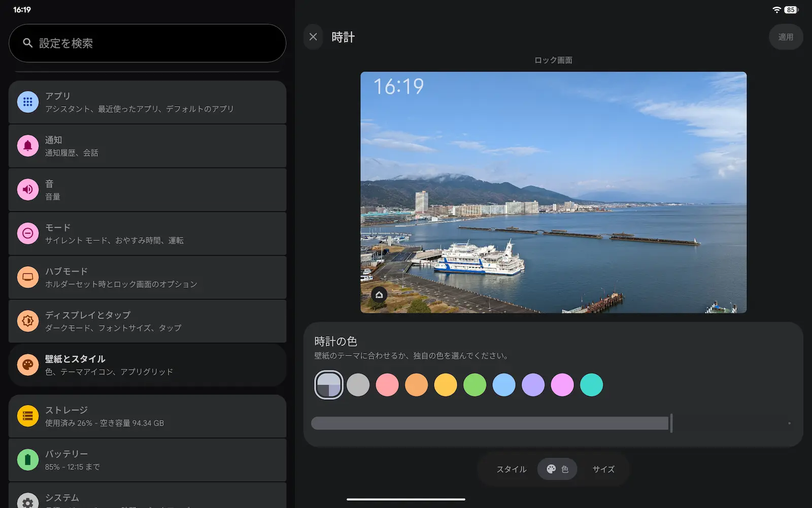812x508 pixels.
Task: Select the wallpaper-theme clock color swatch
Action: pyautogui.click(x=329, y=385)
